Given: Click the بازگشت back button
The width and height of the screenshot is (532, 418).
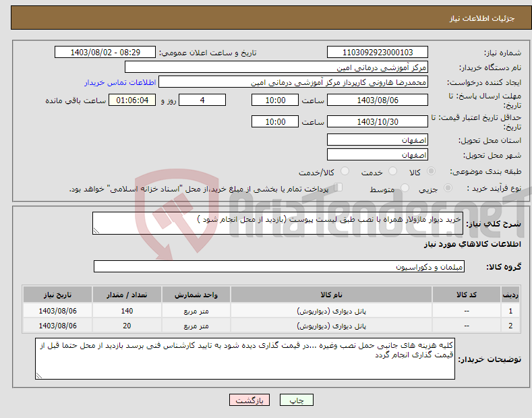Looking at the screenshot, I should click(249, 400).
